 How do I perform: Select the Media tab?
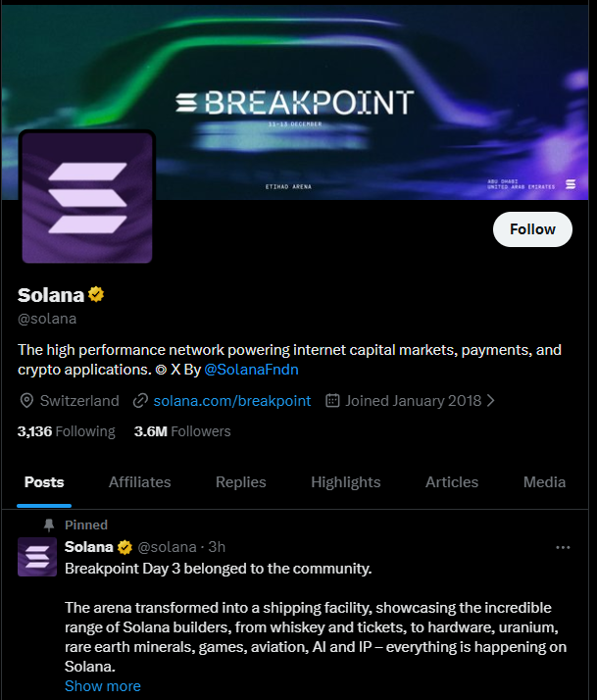[x=544, y=482]
